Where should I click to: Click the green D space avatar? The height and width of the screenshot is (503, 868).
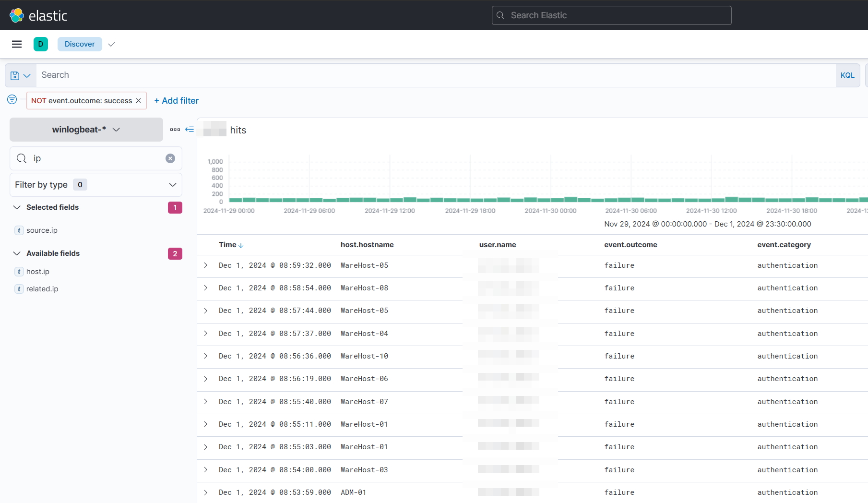tap(41, 44)
